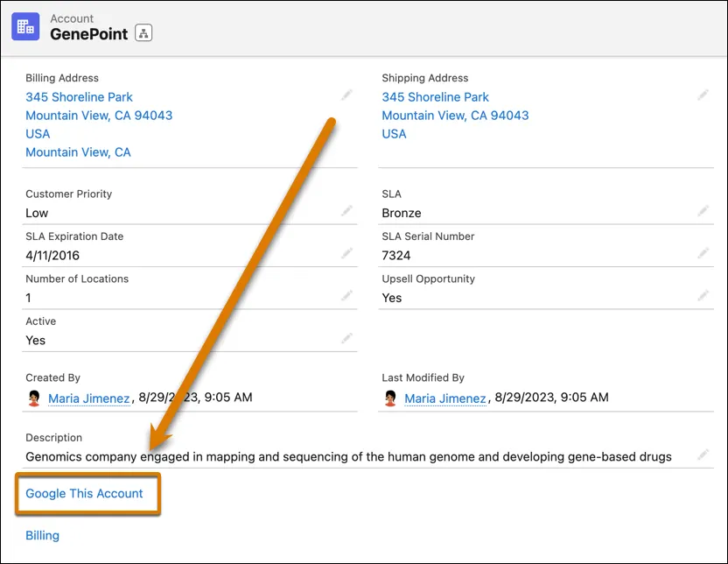Edit the Shipping Address pencil icon

[x=703, y=95]
